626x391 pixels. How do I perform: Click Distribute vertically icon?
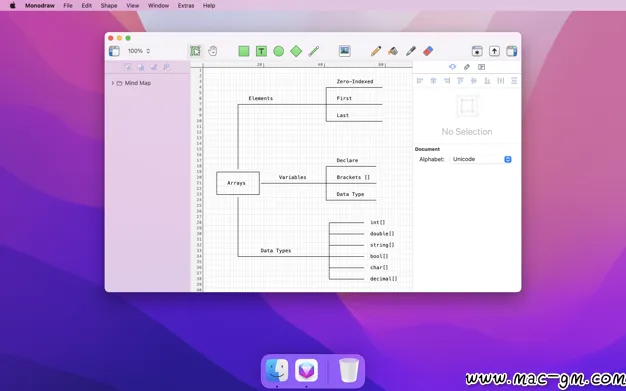[514, 81]
